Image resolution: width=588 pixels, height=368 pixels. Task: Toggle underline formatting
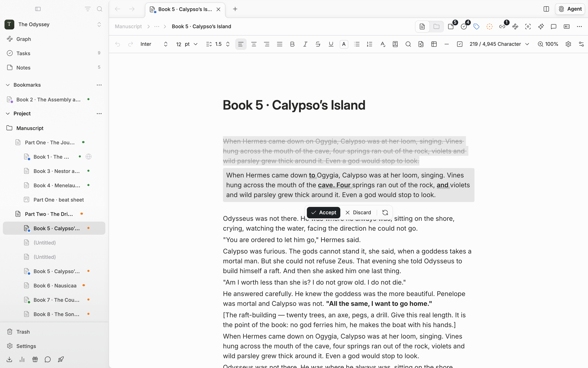pyautogui.click(x=331, y=44)
